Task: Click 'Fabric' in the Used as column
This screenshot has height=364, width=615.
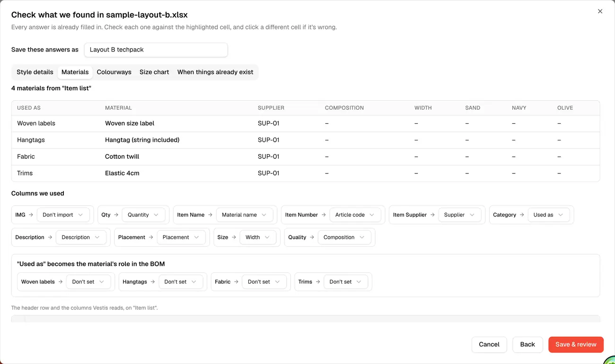Action: pos(26,156)
